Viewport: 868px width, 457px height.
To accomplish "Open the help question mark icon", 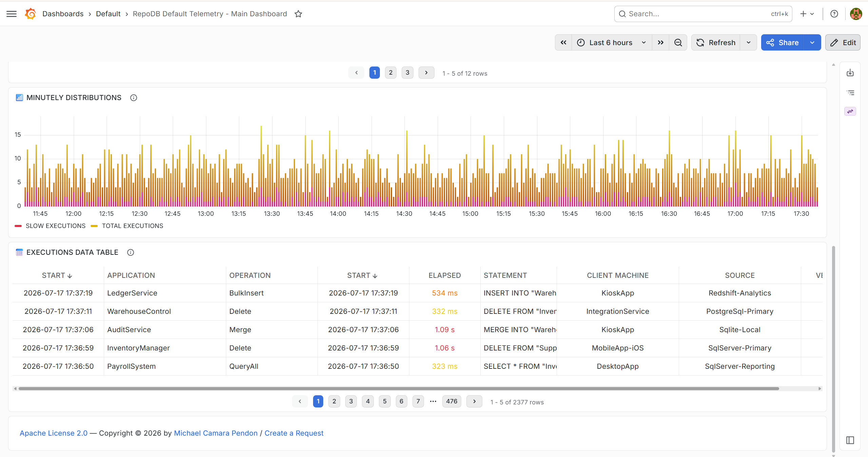I will 834,14.
